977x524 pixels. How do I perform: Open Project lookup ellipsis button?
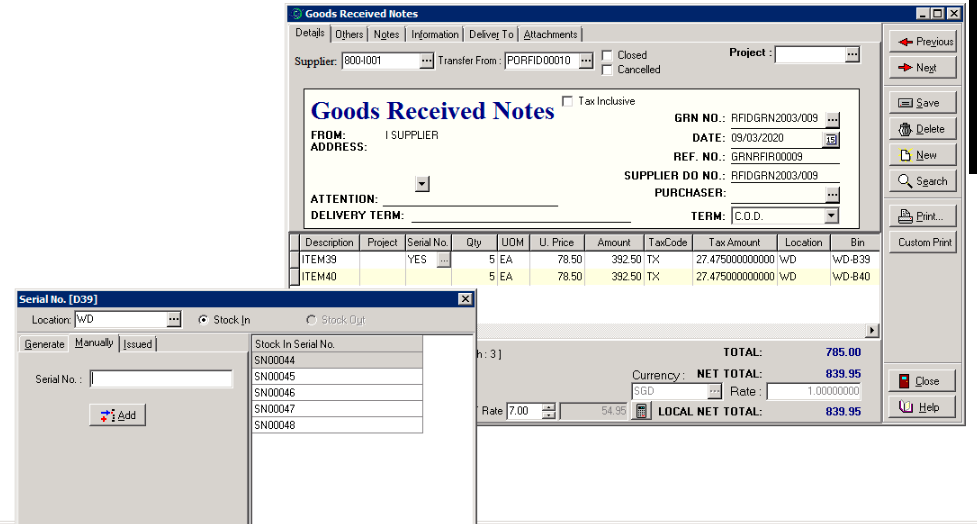click(x=853, y=54)
